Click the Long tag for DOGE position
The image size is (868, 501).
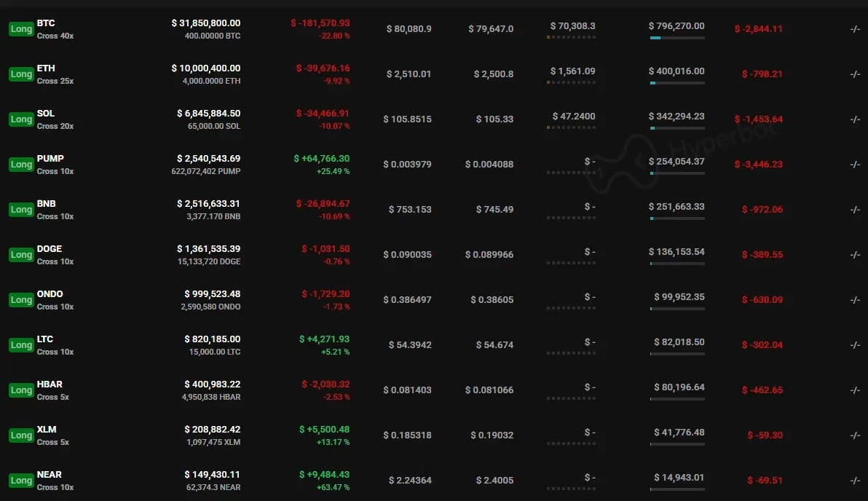[21, 255]
